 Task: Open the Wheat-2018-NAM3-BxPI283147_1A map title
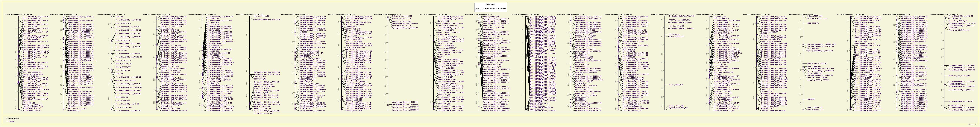point(17,14)
